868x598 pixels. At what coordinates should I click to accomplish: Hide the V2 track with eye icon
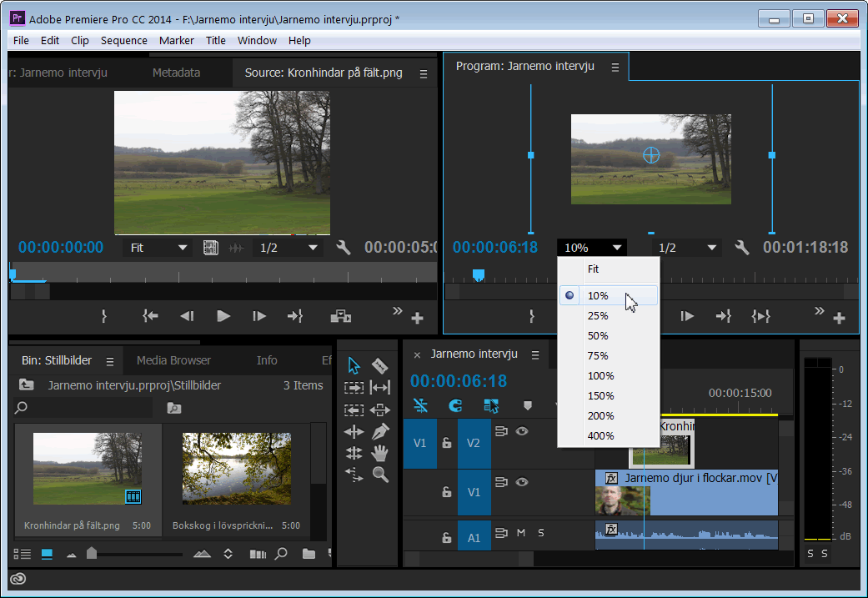(x=522, y=431)
